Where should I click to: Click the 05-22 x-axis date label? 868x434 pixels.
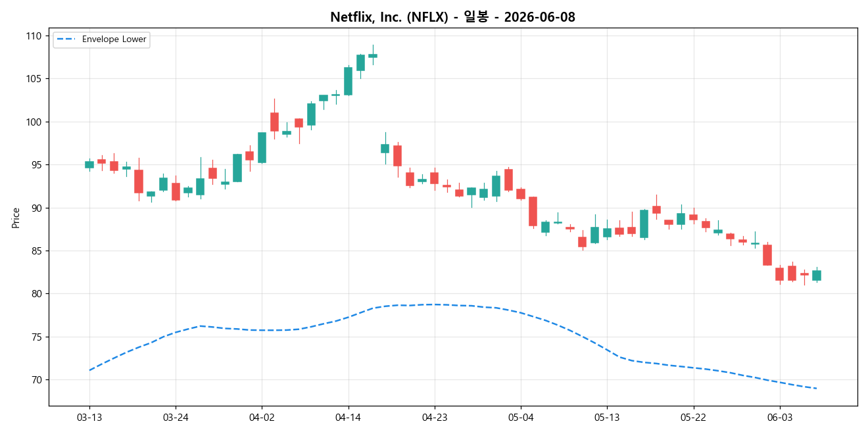point(693,418)
